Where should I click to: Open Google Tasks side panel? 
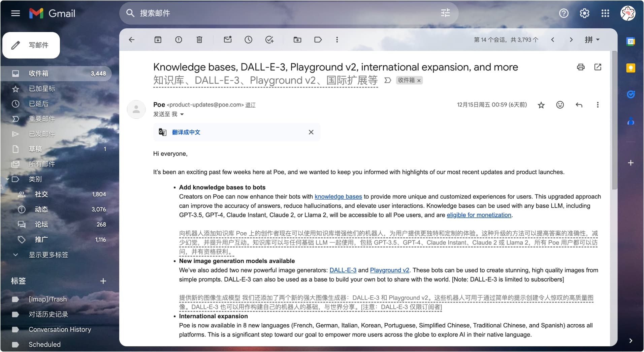[631, 94]
